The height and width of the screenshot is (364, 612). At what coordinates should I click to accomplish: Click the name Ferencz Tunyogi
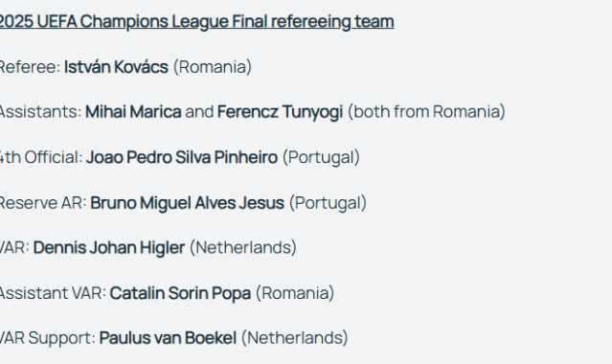[x=281, y=112]
